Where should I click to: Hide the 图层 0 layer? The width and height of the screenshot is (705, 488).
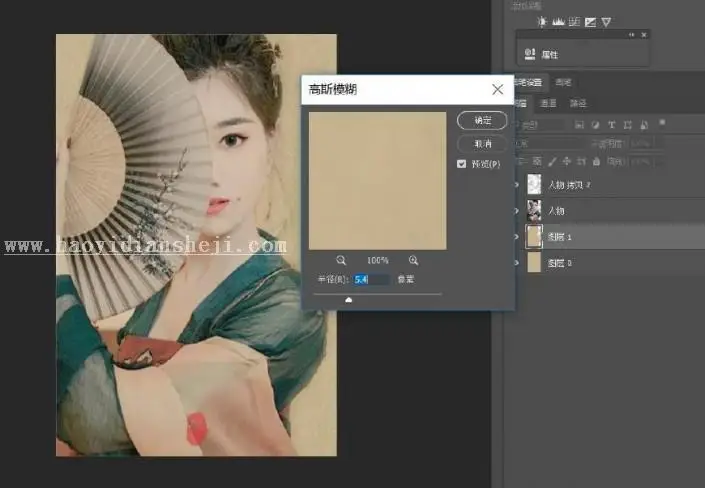click(517, 263)
